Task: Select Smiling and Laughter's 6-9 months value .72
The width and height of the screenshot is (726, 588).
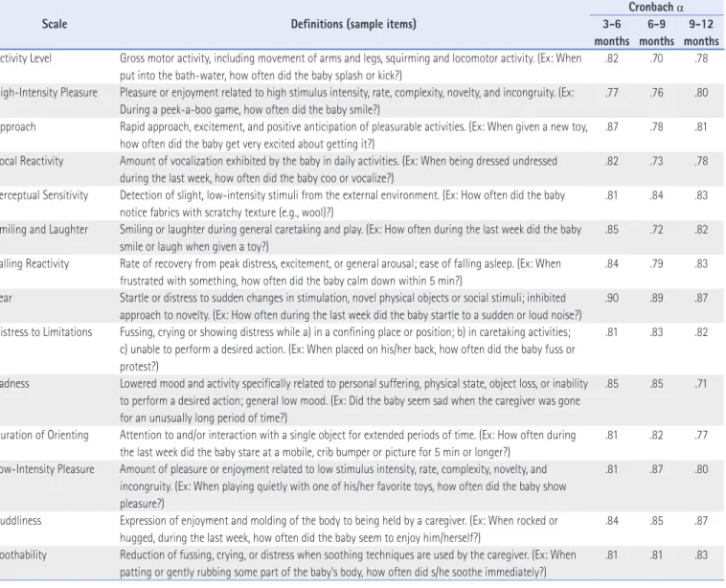Action: pos(656,230)
